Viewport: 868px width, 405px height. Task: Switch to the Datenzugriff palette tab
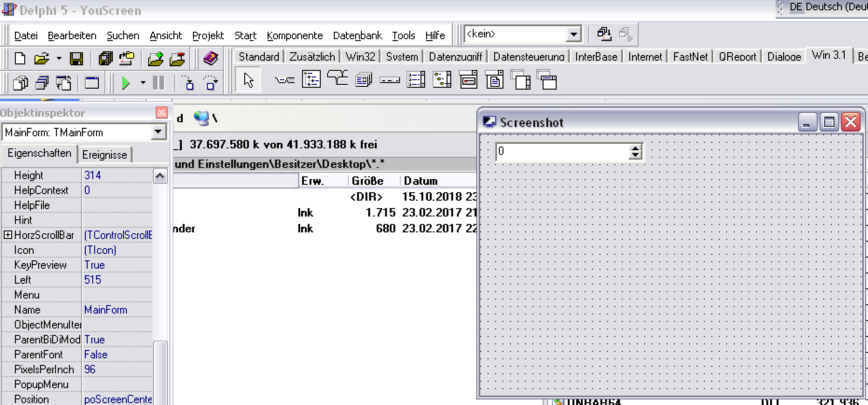[x=455, y=56]
